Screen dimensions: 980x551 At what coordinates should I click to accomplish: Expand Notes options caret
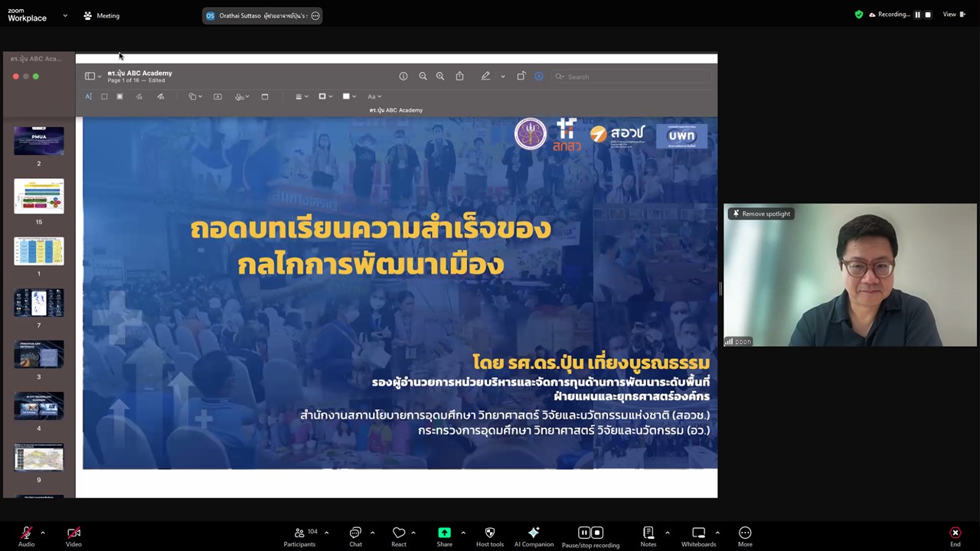point(667,533)
